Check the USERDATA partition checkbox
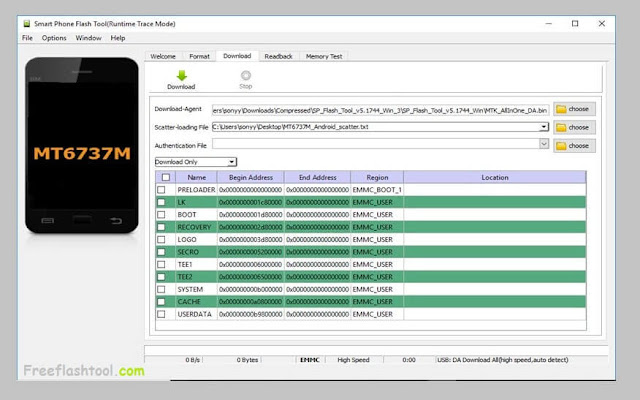Screen dimensions: 640x400 [x=161, y=314]
